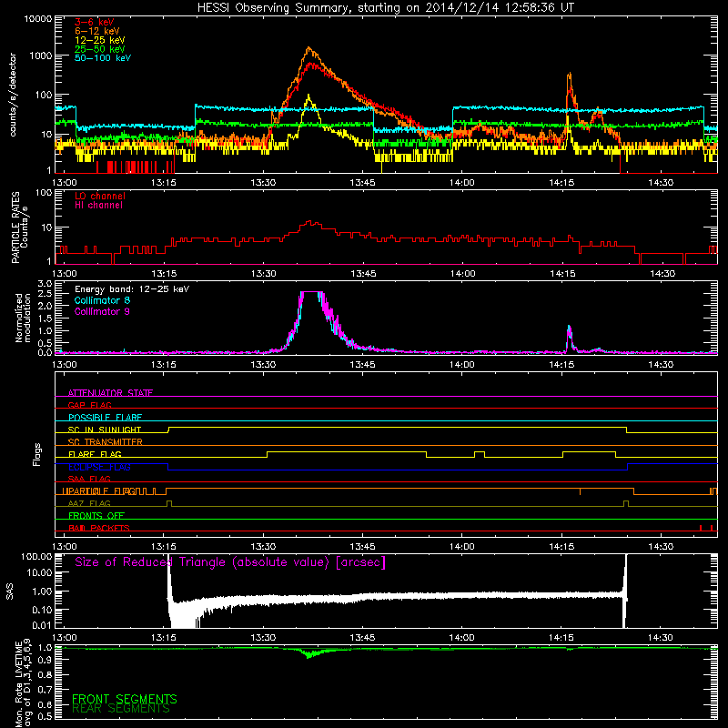Click the FRONT SEGMENTS legend label
The image size is (728, 728).
coord(125,699)
